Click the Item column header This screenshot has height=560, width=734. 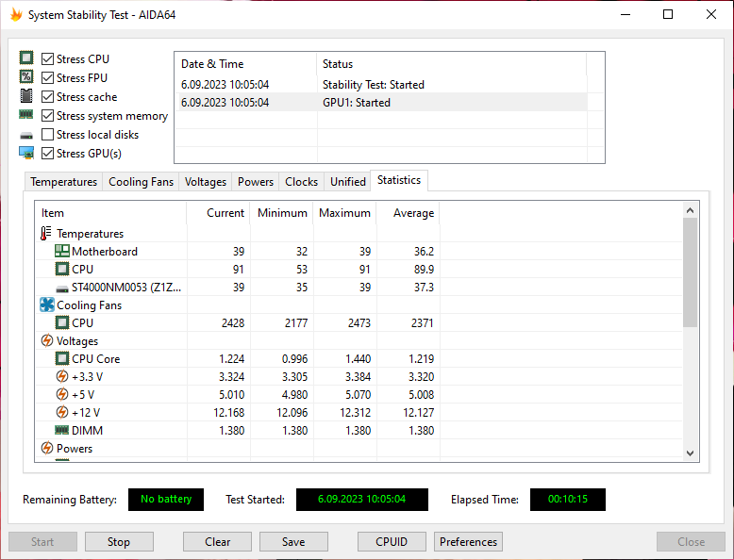(x=111, y=213)
